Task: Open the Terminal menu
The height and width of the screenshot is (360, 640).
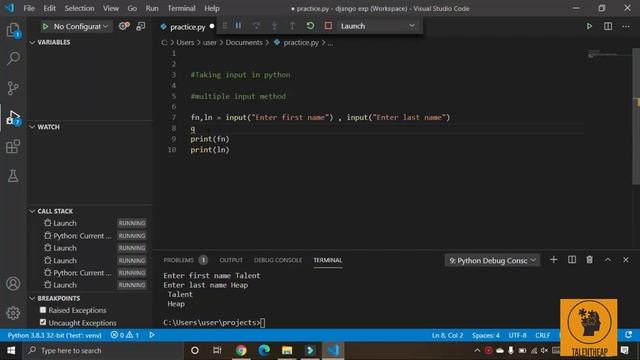Action: tap(181, 8)
